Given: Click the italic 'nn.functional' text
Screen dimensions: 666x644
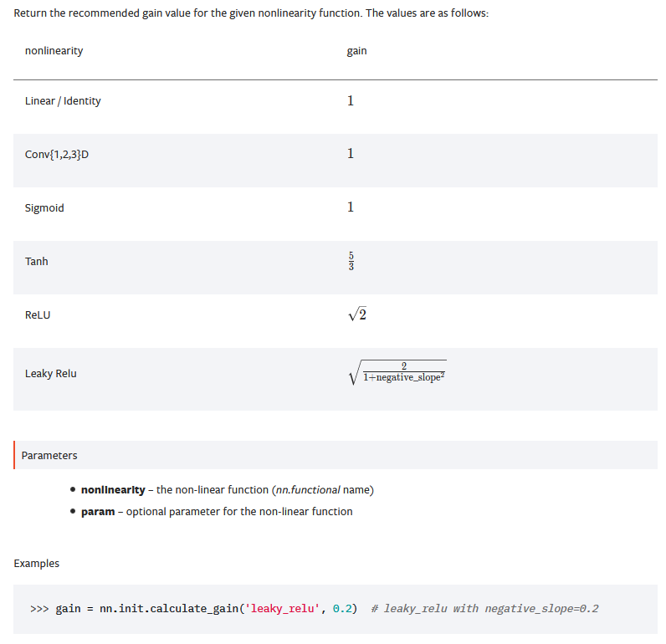Looking at the screenshot, I should pyautogui.click(x=308, y=490).
